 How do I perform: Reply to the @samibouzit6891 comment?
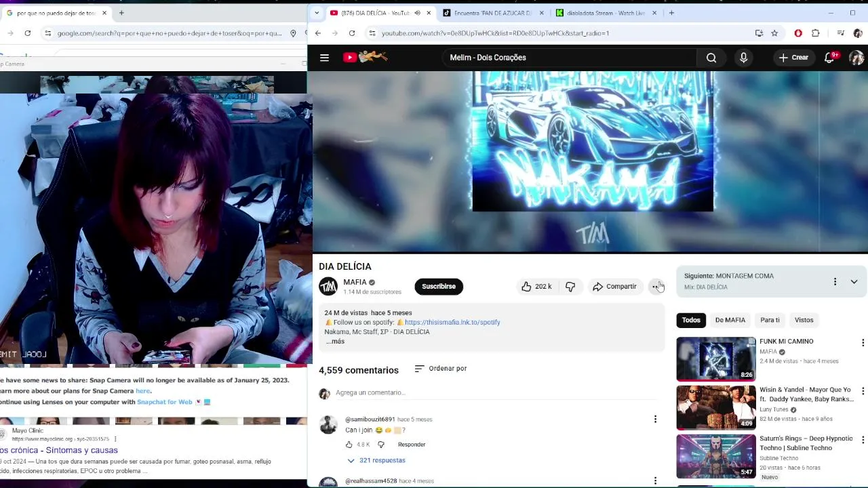coord(412,445)
